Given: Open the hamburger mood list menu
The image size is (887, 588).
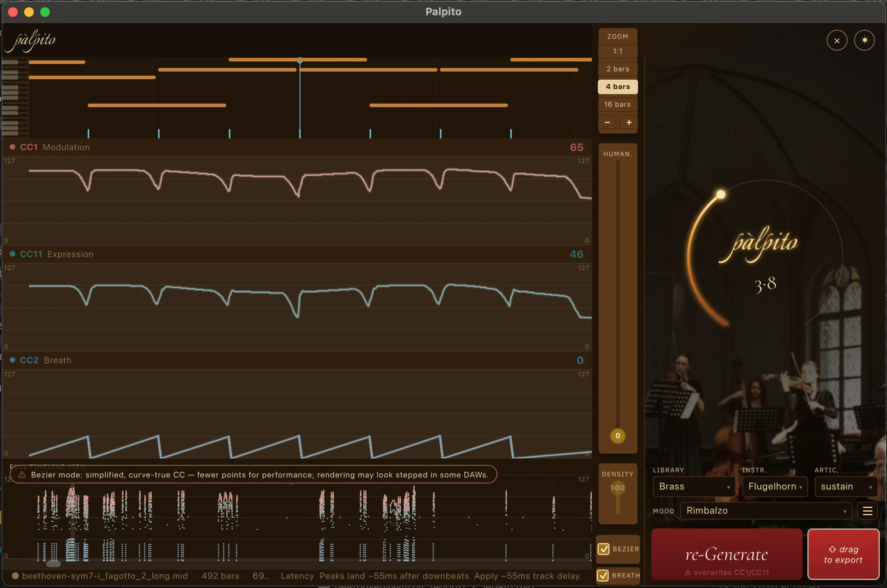Looking at the screenshot, I should (x=867, y=511).
